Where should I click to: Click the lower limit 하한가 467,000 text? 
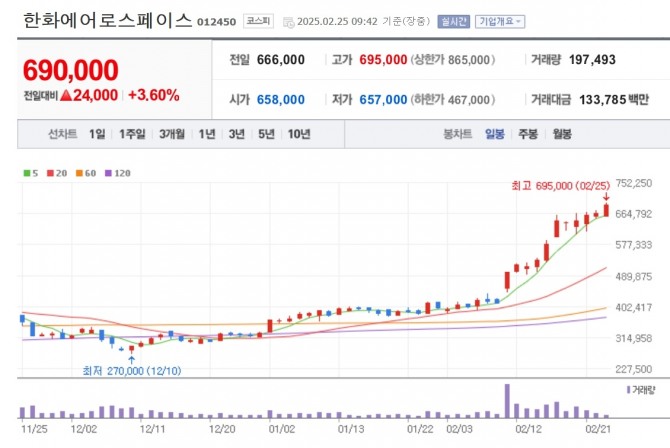453,100
